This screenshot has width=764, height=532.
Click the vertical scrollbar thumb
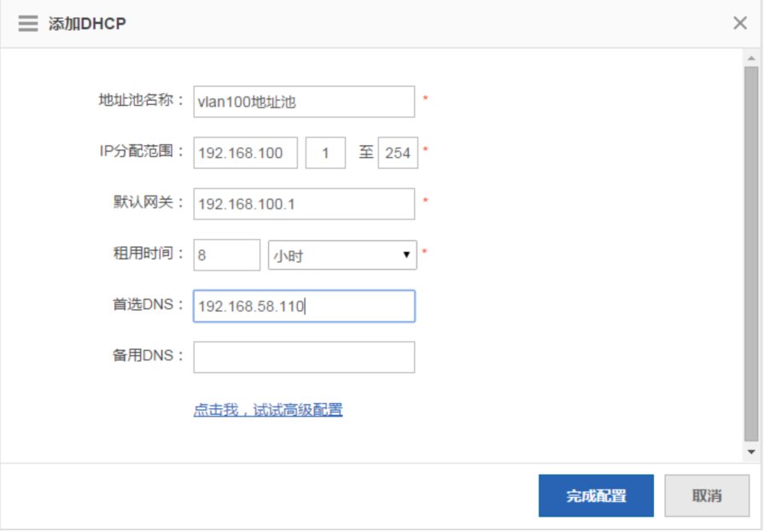coord(751,254)
